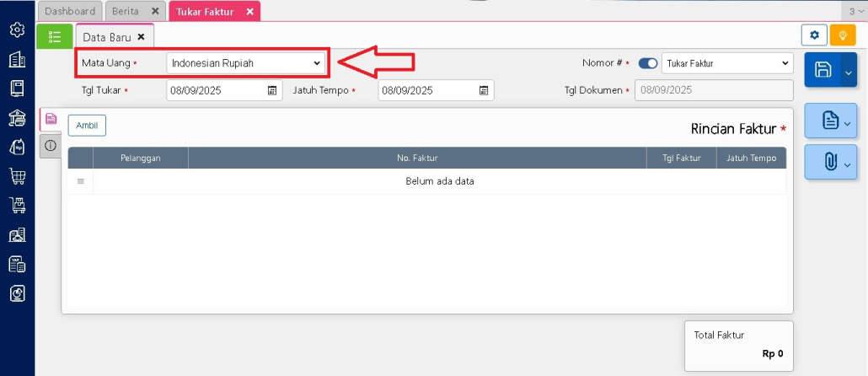Image resolution: width=868 pixels, height=376 pixels.
Task: Open calendar picker for Tgl Tukar
Action: point(272,91)
